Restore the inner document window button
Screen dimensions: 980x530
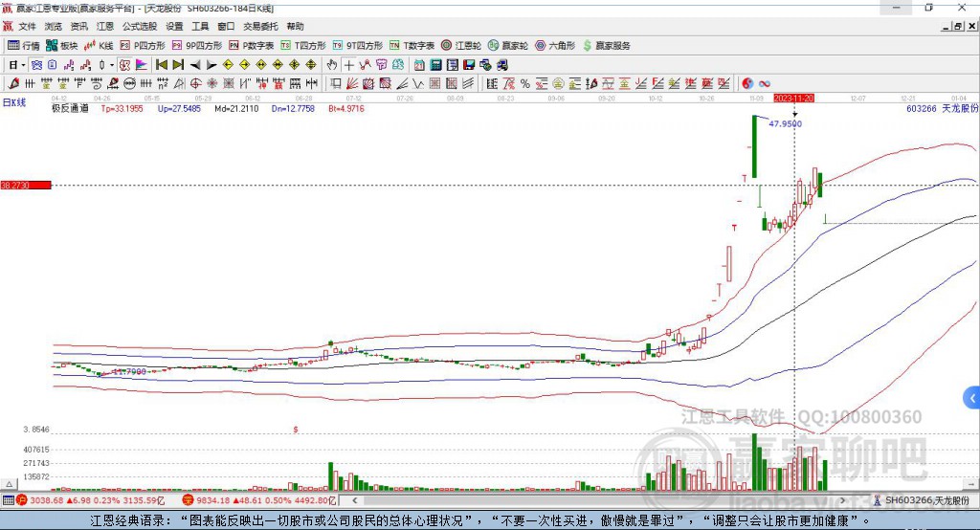(x=958, y=26)
